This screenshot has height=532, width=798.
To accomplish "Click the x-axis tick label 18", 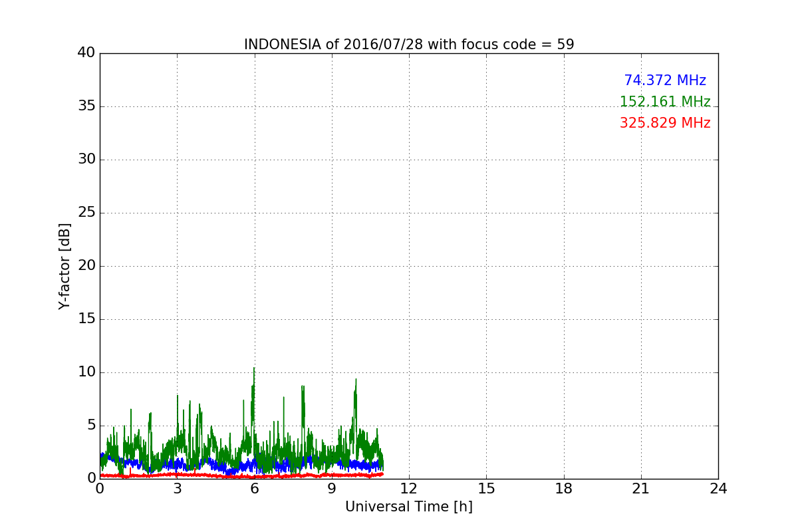I will tap(564, 488).
